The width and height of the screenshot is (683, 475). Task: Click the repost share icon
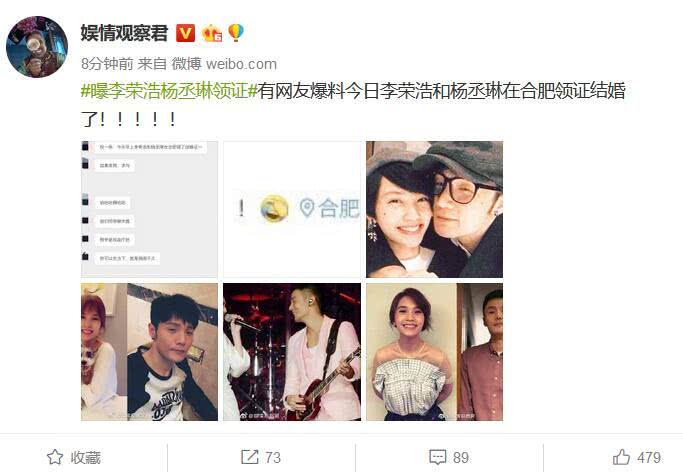[250, 457]
